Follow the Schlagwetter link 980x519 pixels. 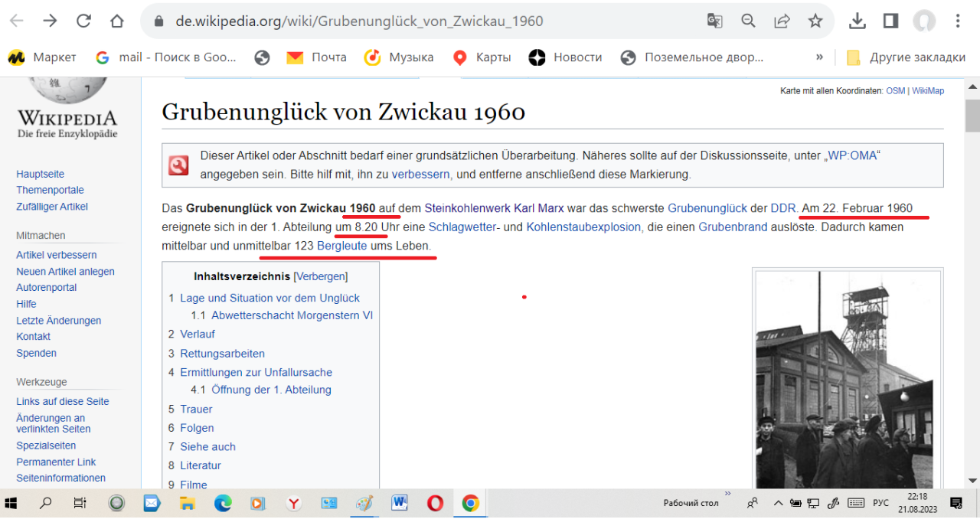point(464,227)
